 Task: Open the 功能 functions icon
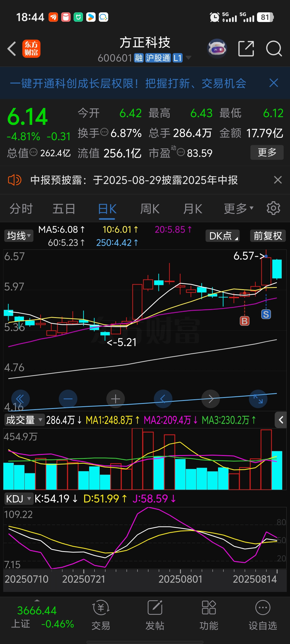pyautogui.click(x=209, y=615)
